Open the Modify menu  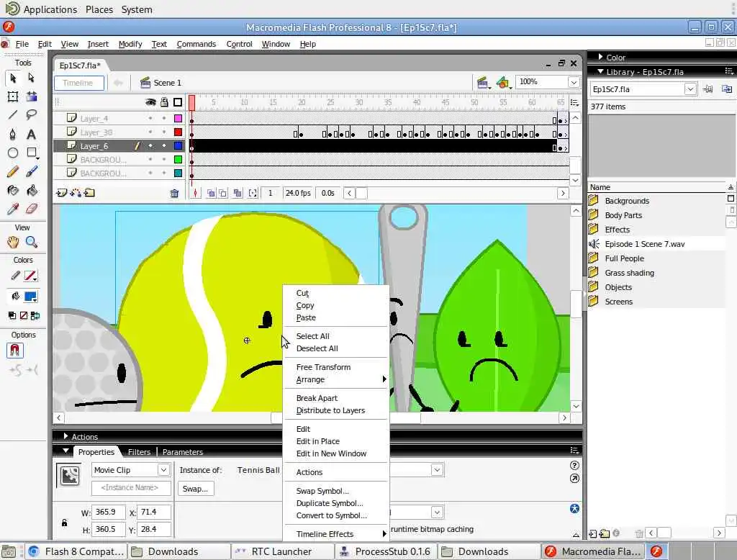[130, 44]
